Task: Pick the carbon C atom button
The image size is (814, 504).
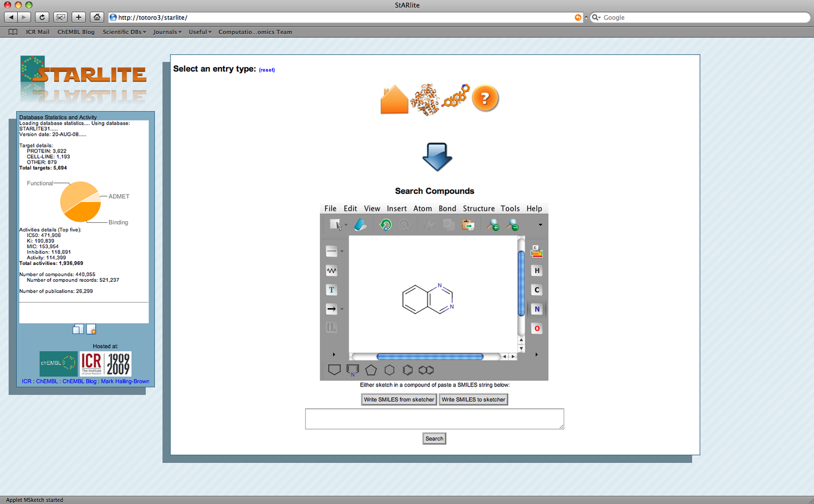Action: [x=537, y=290]
